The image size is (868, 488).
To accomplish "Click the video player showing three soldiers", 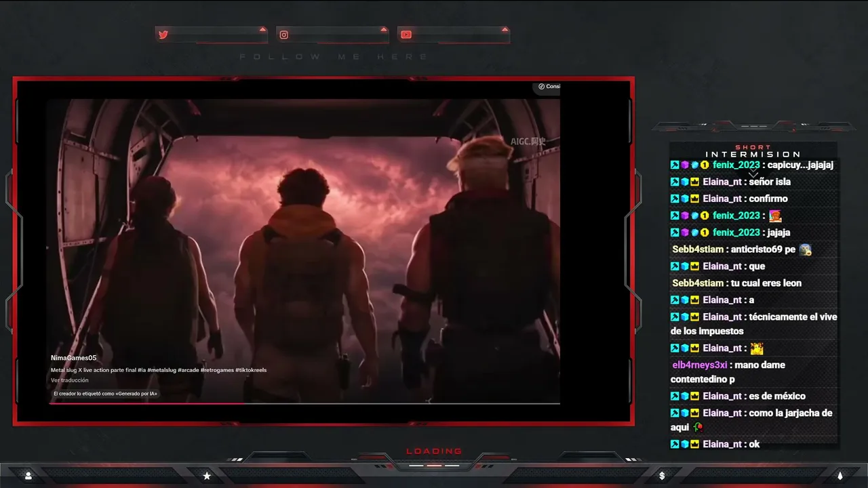I will (304, 251).
